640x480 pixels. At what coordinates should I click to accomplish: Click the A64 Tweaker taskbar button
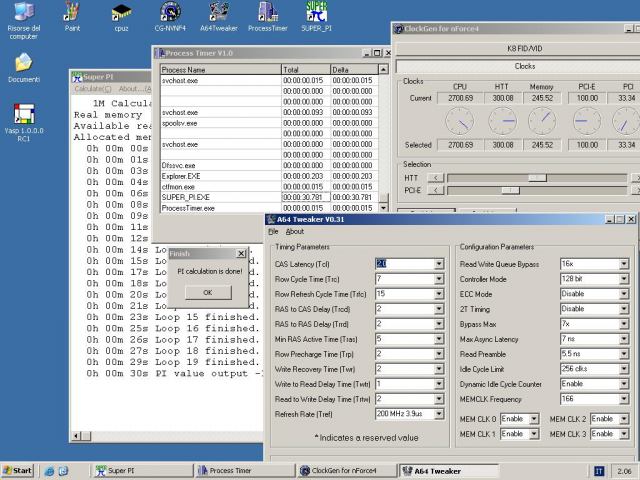[448, 471]
